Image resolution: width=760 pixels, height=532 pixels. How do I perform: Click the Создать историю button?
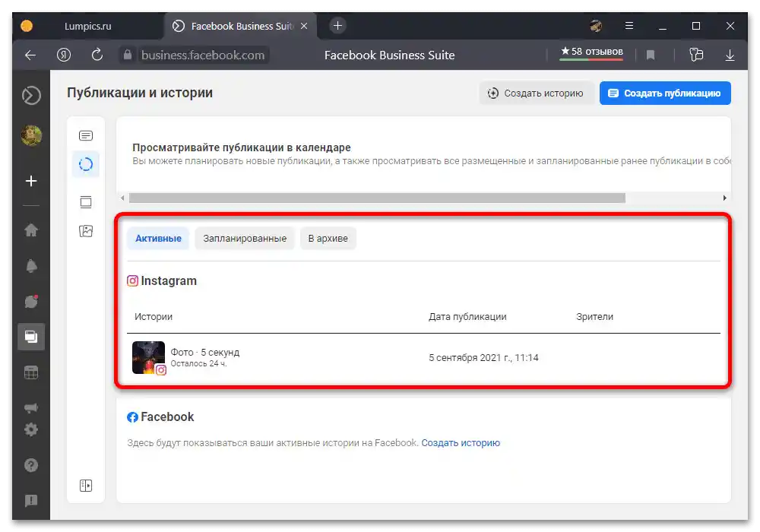(537, 93)
